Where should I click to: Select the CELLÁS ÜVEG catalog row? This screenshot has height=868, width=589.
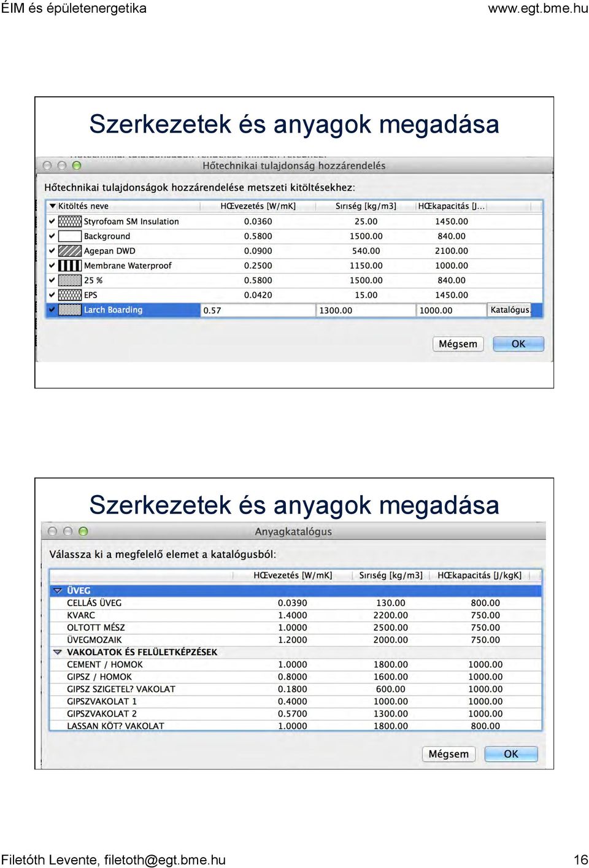pyautogui.click(x=295, y=603)
